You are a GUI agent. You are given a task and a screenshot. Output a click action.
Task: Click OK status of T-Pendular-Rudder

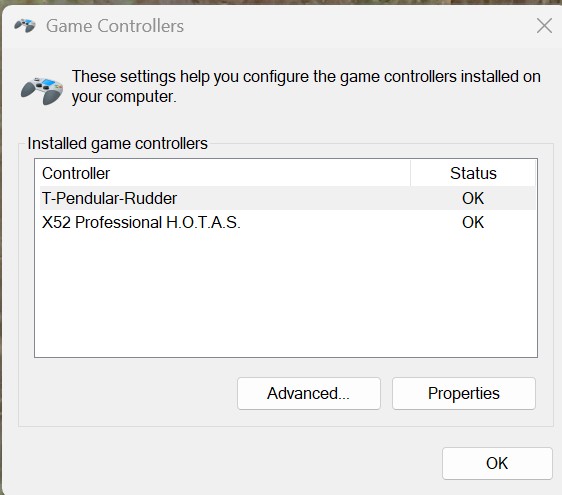click(x=473, y=198)
